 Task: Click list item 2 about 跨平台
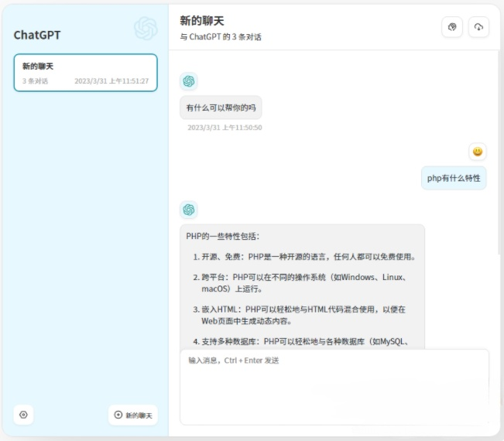pyautogui.click(x=300, y=283)
